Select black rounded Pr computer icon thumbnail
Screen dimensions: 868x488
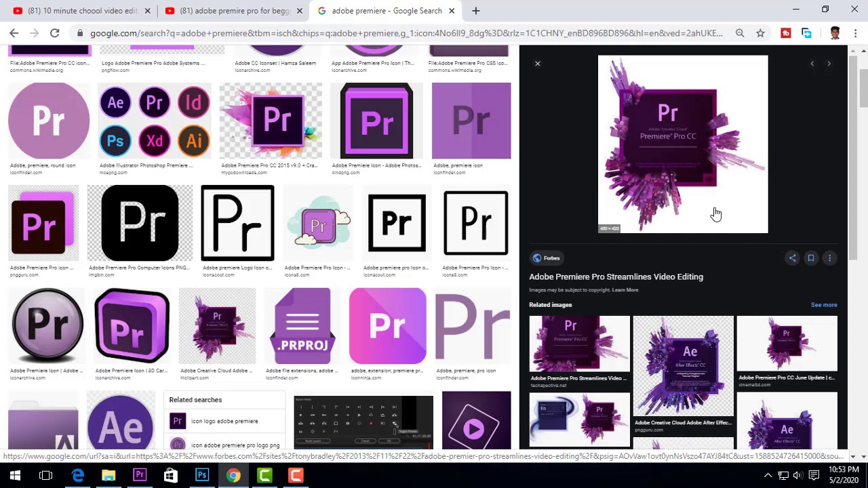140,223
